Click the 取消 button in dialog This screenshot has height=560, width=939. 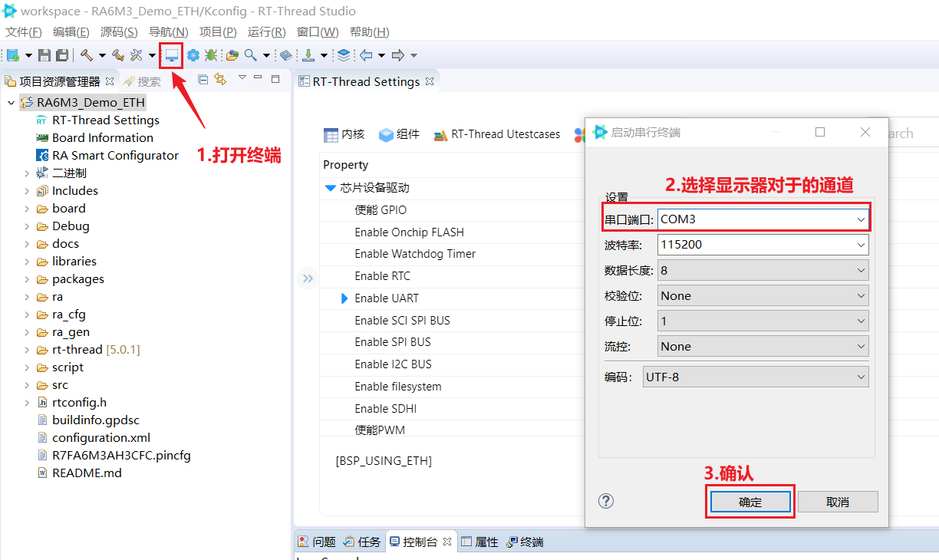pos(838,502)
